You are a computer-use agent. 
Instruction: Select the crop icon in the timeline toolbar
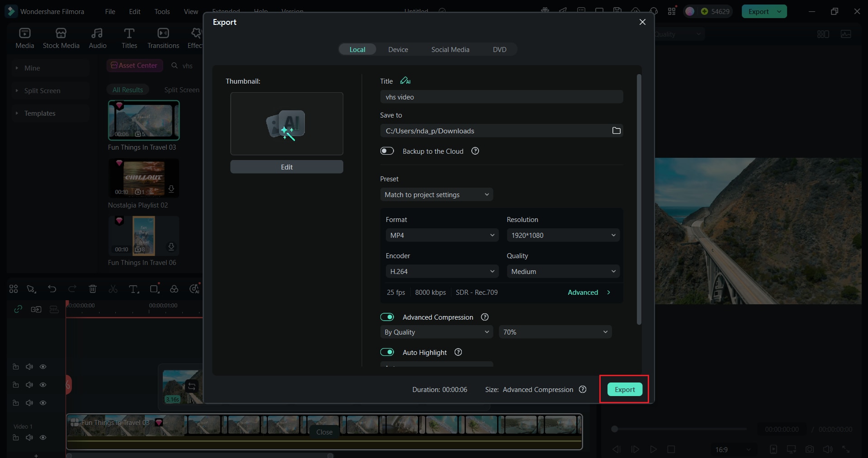155,289
